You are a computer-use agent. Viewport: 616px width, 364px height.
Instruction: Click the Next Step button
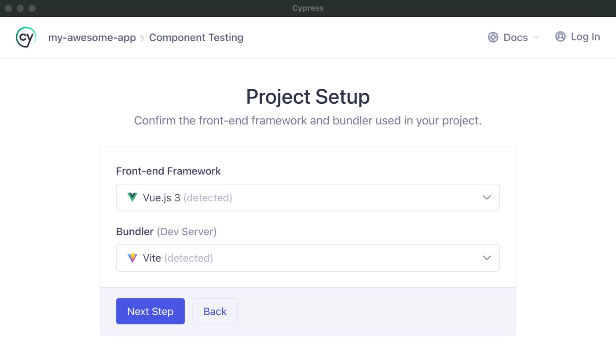[x=150, y=311]
